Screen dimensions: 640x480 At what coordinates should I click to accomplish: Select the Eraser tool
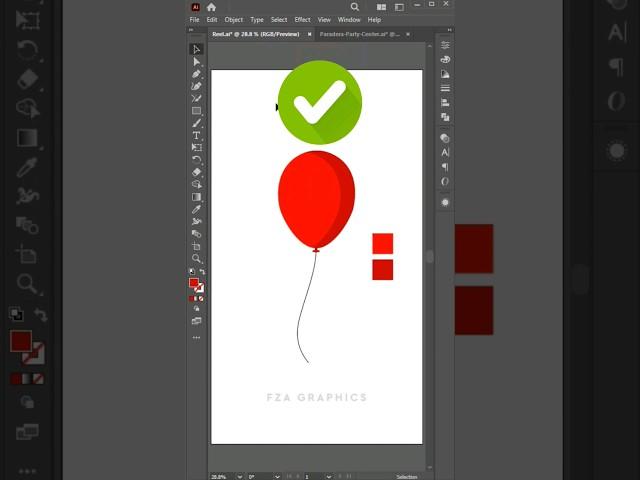pyautogui.click(x=196, y=172)
